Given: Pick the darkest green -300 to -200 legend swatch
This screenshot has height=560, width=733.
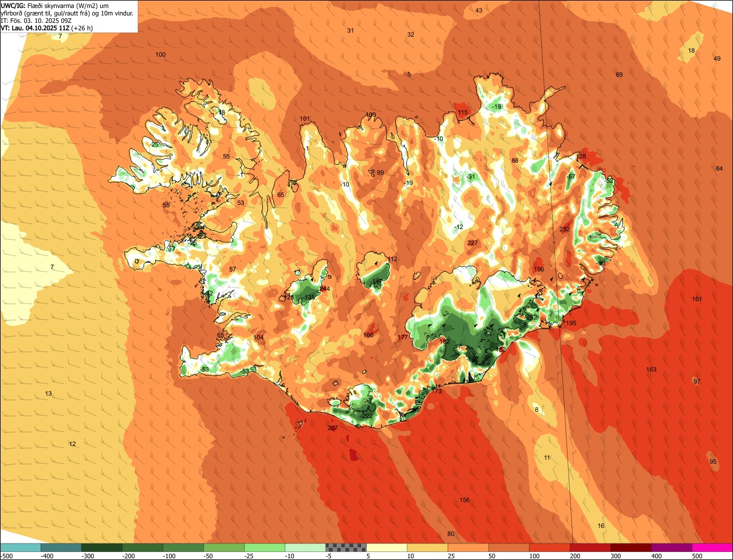Looking at the screenshot, I should click(101, 547).
